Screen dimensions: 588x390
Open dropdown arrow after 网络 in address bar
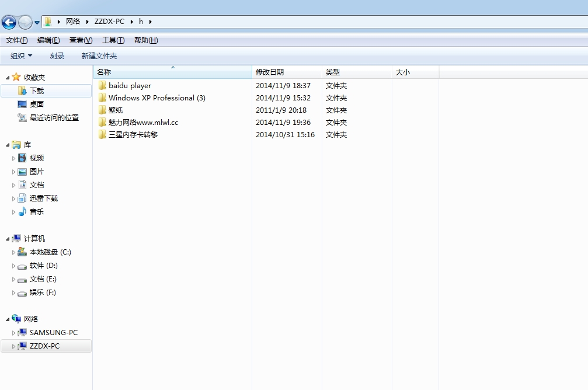[x=88, y=22]
